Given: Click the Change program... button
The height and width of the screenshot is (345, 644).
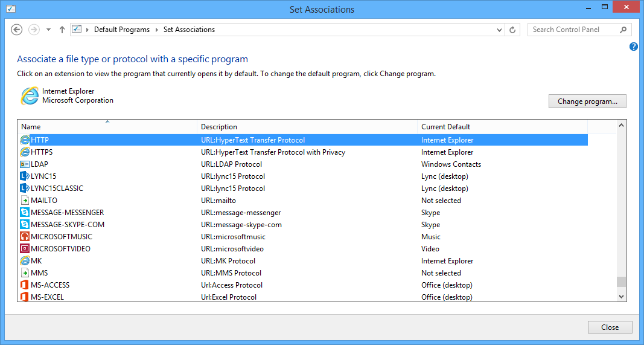Looking at the screenshot, I should click(x=587, y=102).
